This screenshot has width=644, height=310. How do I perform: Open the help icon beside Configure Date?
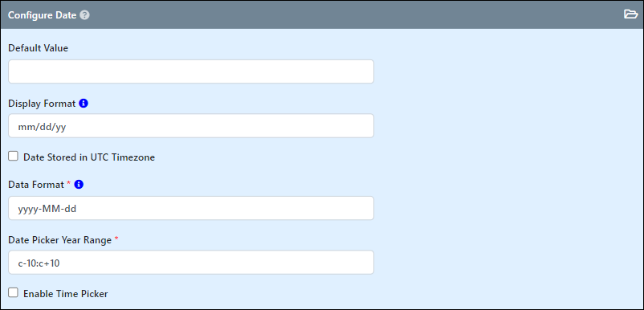pos(84,15)
